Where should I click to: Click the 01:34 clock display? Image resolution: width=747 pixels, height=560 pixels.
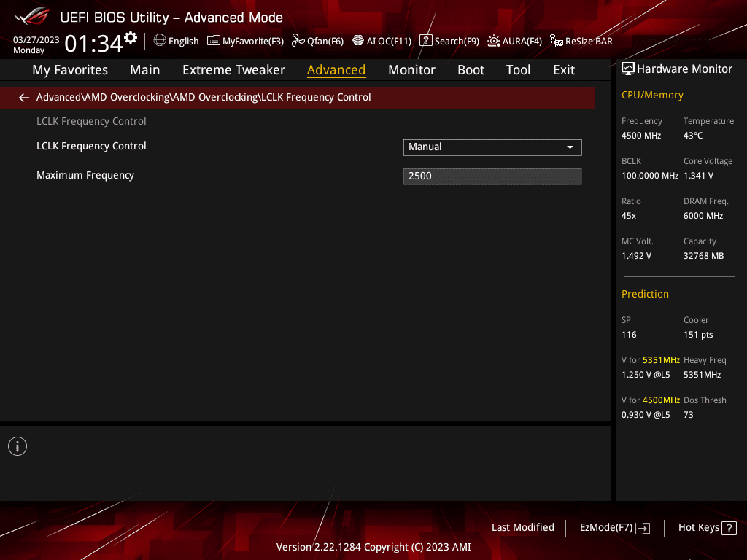[x=94, y=44]
